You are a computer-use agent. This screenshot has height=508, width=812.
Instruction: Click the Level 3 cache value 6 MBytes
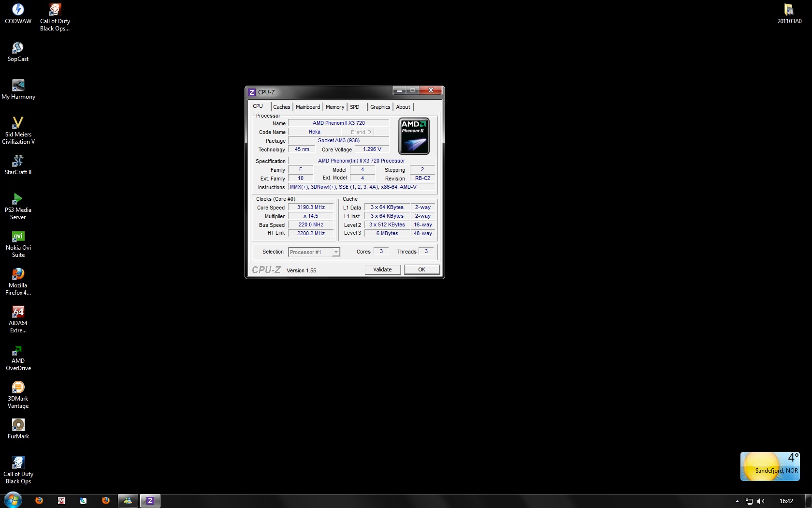(387, 233)
